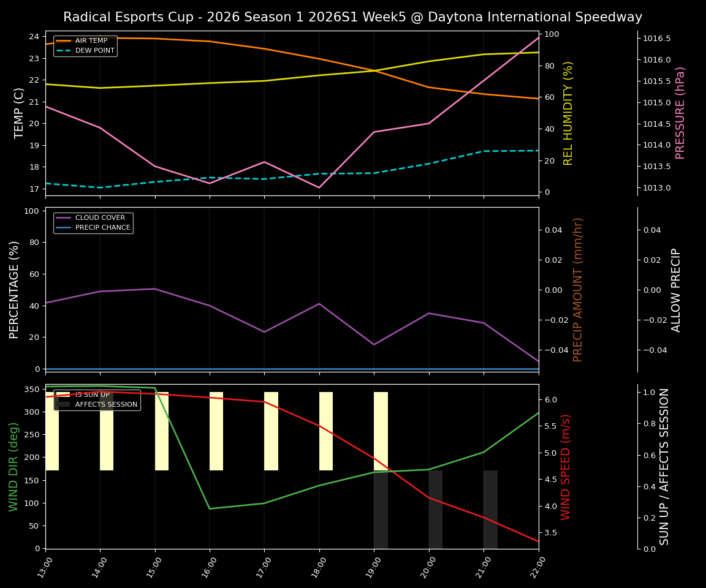Select the chart title text

point(353,17)
